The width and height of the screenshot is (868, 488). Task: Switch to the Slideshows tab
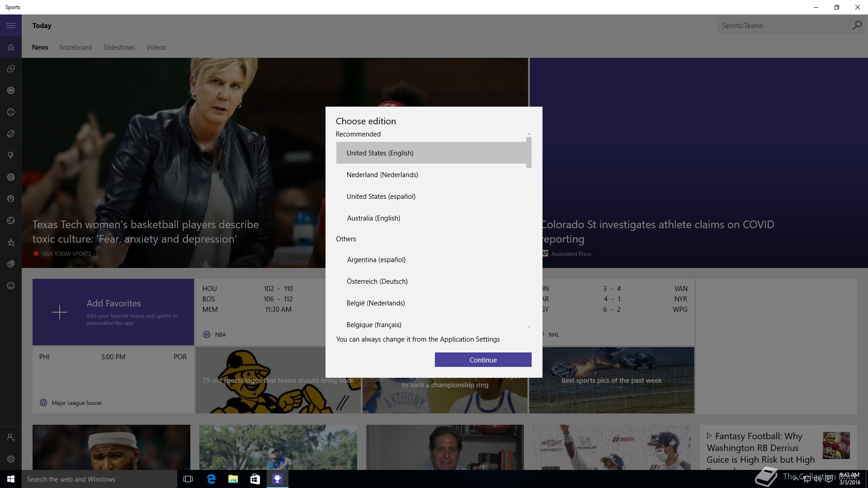click(119, 47)
